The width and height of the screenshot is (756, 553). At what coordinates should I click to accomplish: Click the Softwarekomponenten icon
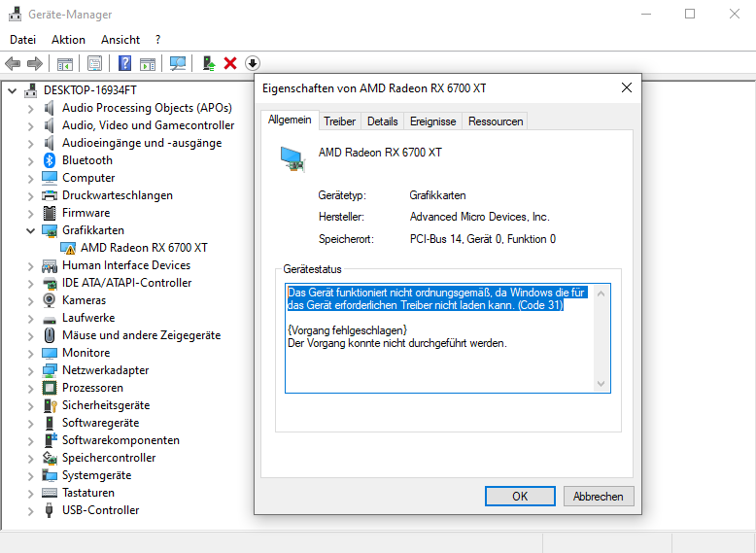click(51, 439)
